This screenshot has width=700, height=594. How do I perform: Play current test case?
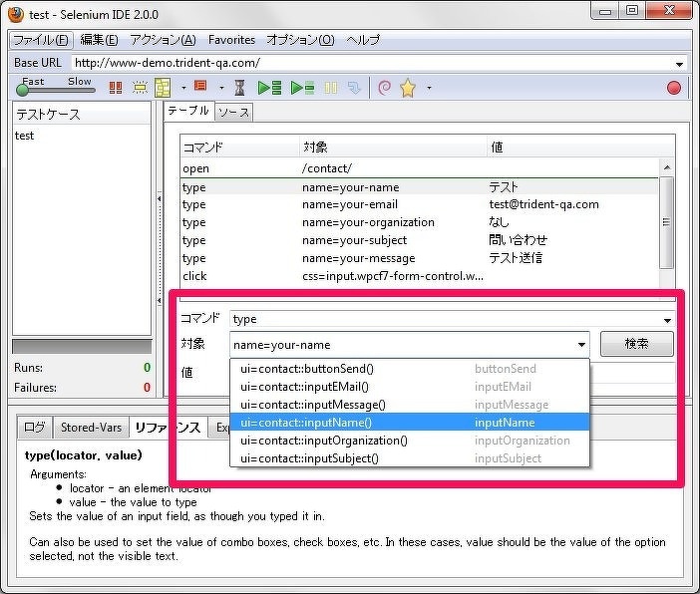(302, 88)
